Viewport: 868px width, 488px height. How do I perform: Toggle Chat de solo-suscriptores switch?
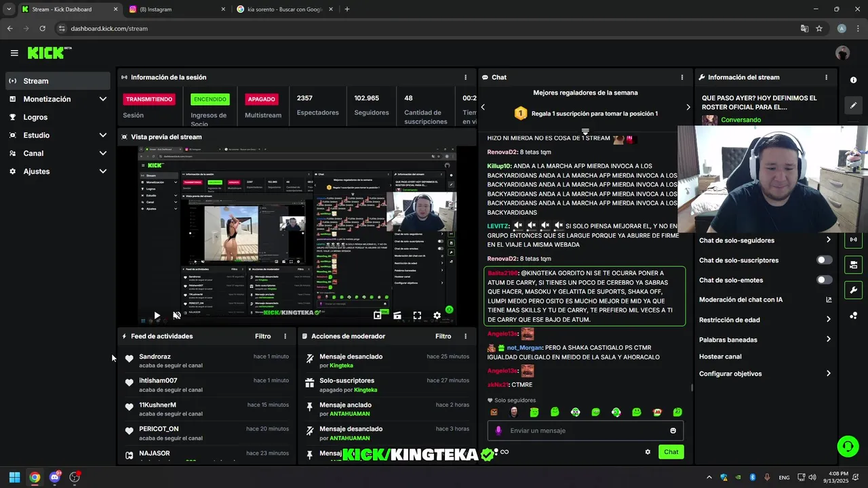point(825,260)
